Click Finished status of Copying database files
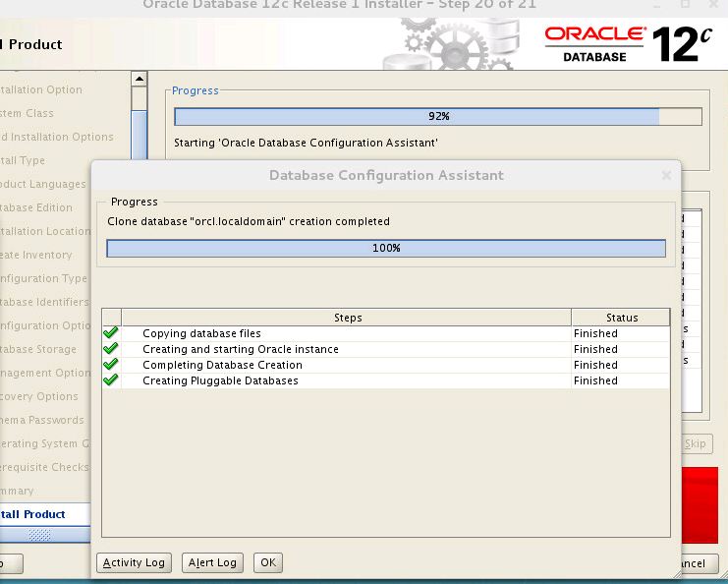The height and width of the screenshot is (584, 728). pyautogui.click(x=595, y=333)
